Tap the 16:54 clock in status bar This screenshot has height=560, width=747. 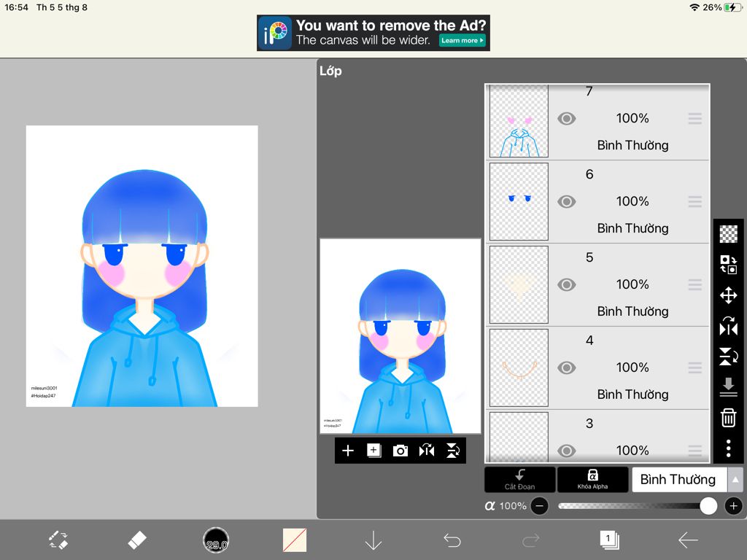pyautogui.click(x=16, y=7)
